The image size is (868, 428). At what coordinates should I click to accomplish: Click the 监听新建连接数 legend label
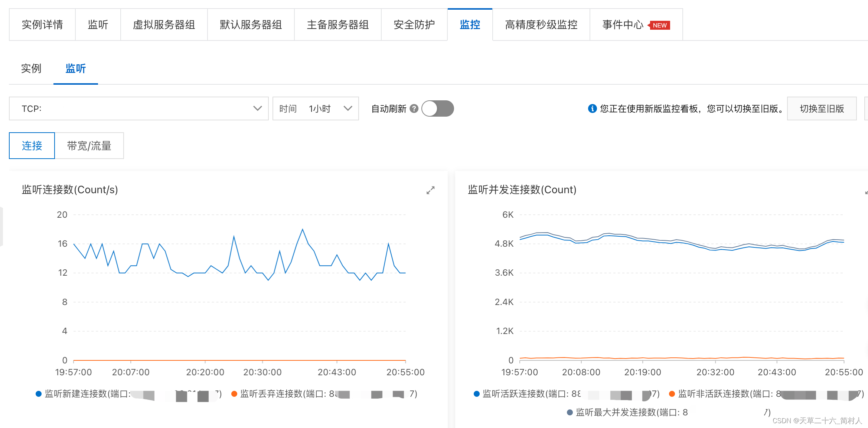point(133,394)
